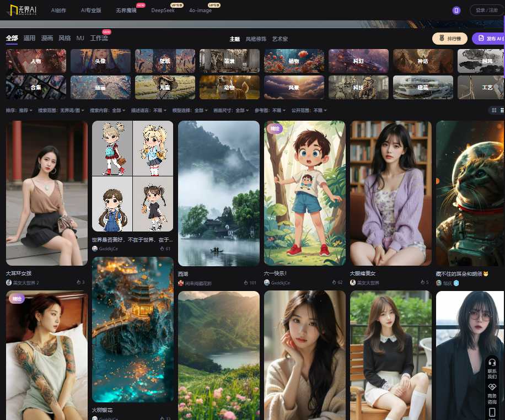Open the 西湖 misty lake image
The image size is (505, 420).
219,193
